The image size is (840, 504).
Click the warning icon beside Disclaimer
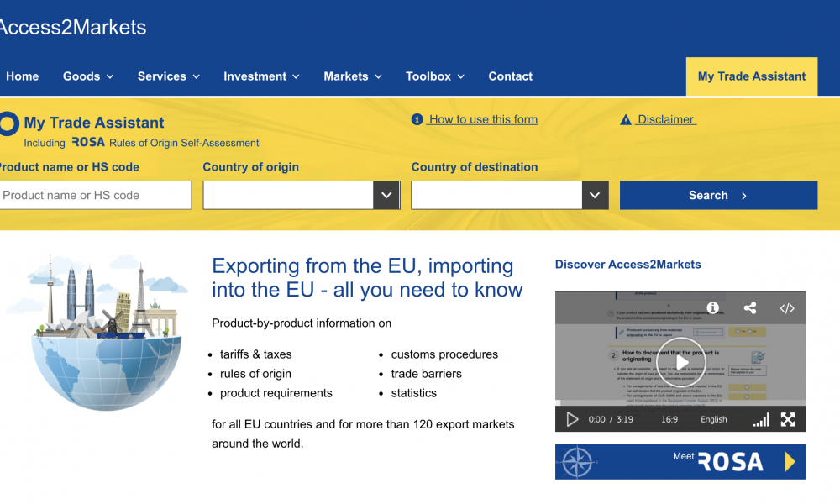pyautogui.click(x=625, y=120)
